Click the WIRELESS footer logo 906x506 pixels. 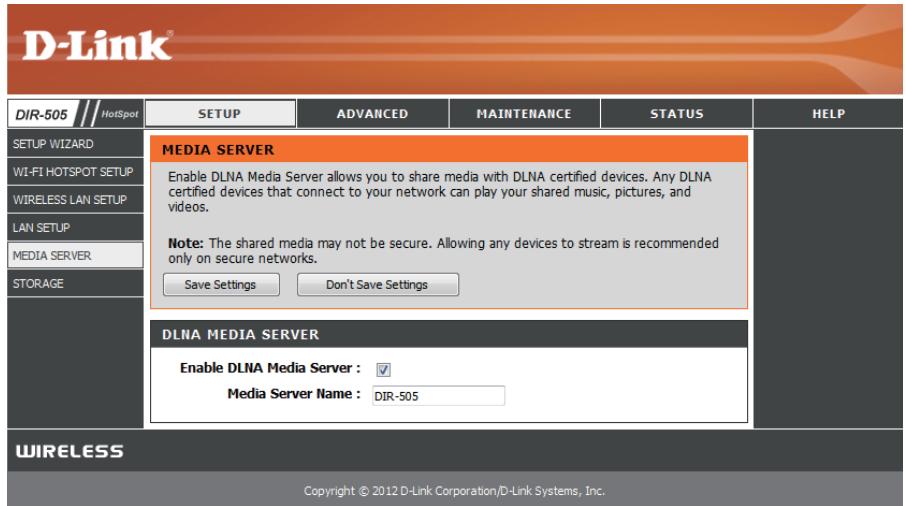click(70, 451)
